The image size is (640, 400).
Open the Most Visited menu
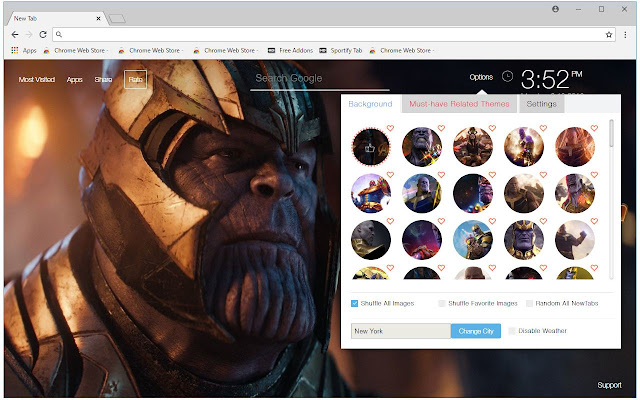[x=37, y=80]
